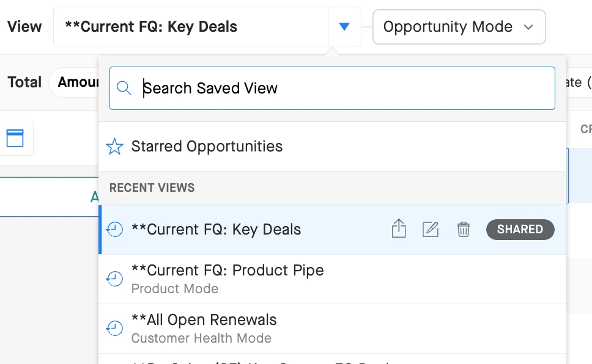The height and width of the screenshot is (364, 592).
Task: Click the magnifier icon in saved view search
Action: [124, 88]
